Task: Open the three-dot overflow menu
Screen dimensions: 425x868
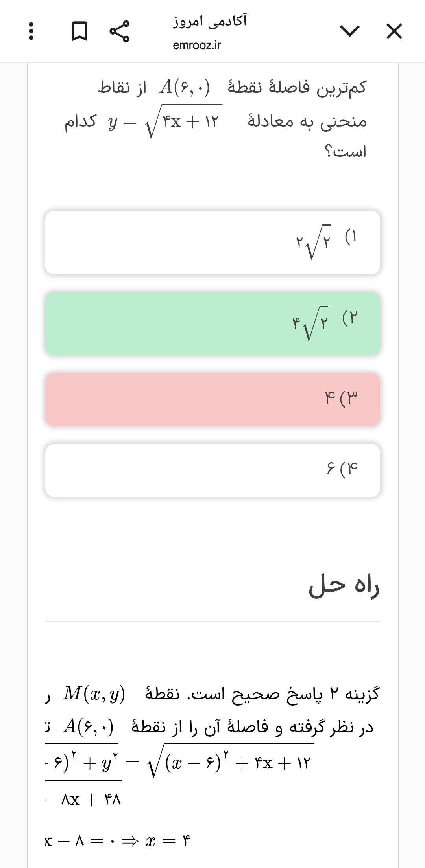Action: click(31, 31)
